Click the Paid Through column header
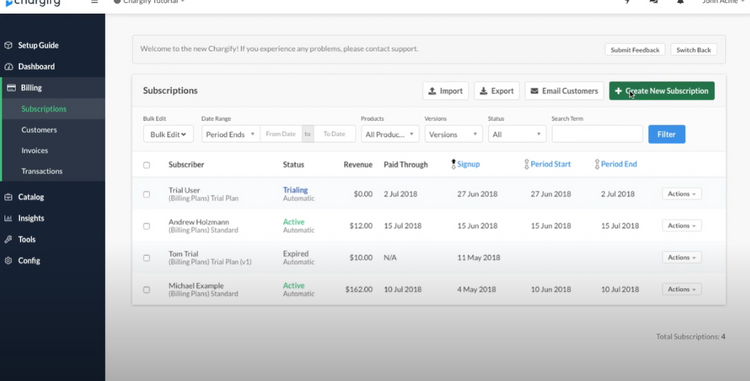This screenshot has width=750, height=381. click(406, 164)
